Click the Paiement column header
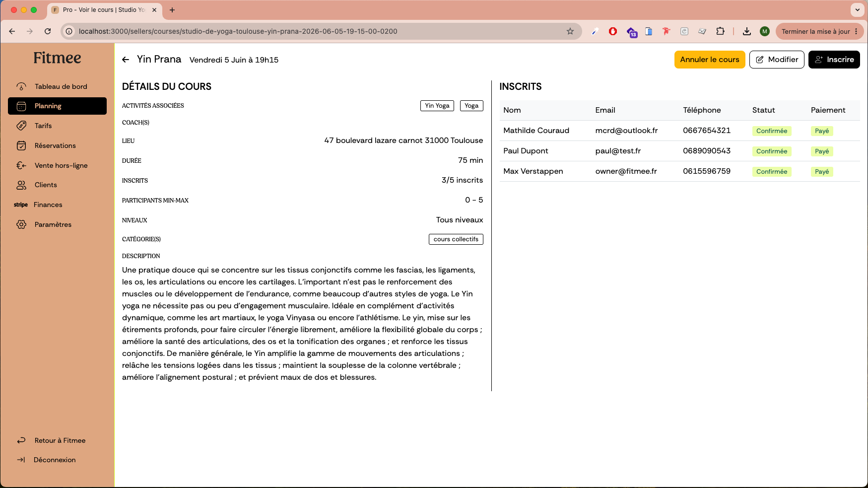868x488 pixels. coord(828,110)
